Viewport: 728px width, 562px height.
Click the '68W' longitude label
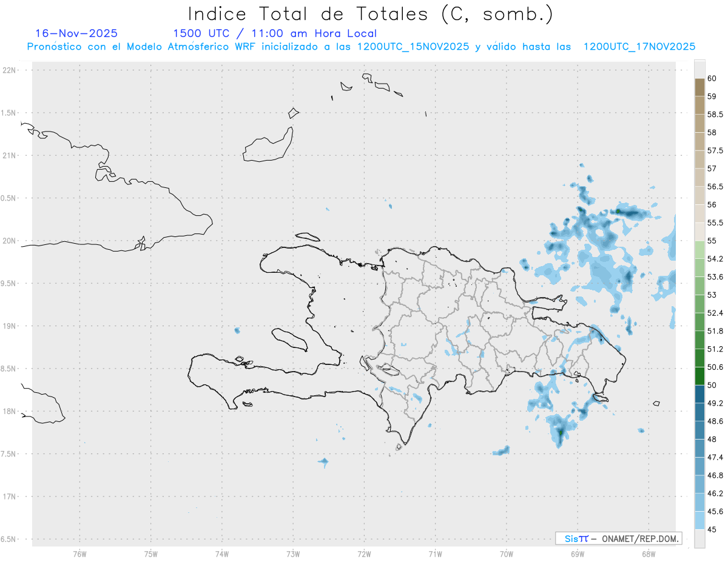pos(649,554)
